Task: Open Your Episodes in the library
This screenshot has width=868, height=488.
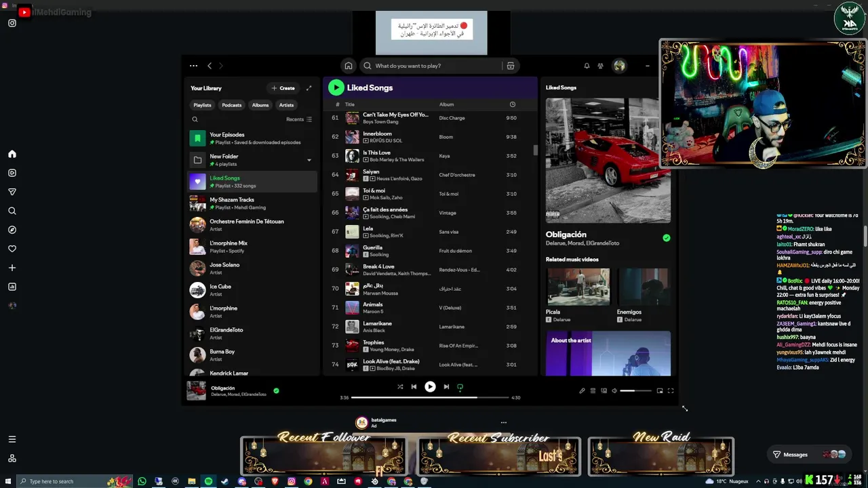Action: pyautogui.click(x=252, y=138)
